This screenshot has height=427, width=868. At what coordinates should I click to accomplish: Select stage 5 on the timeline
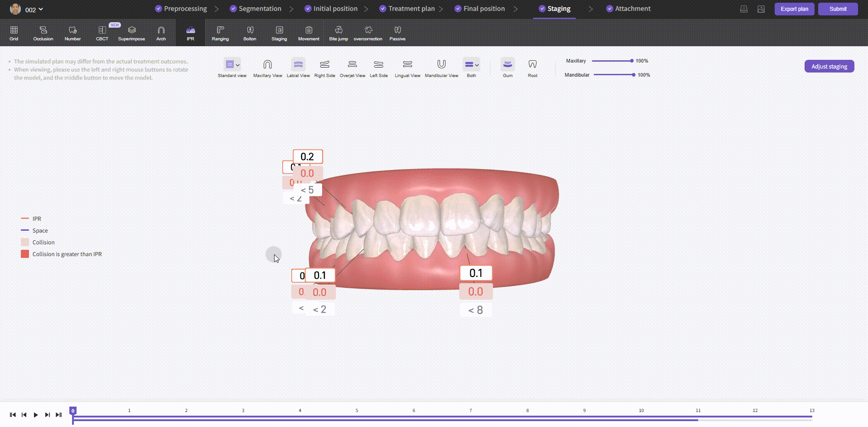tap(357, 411)
